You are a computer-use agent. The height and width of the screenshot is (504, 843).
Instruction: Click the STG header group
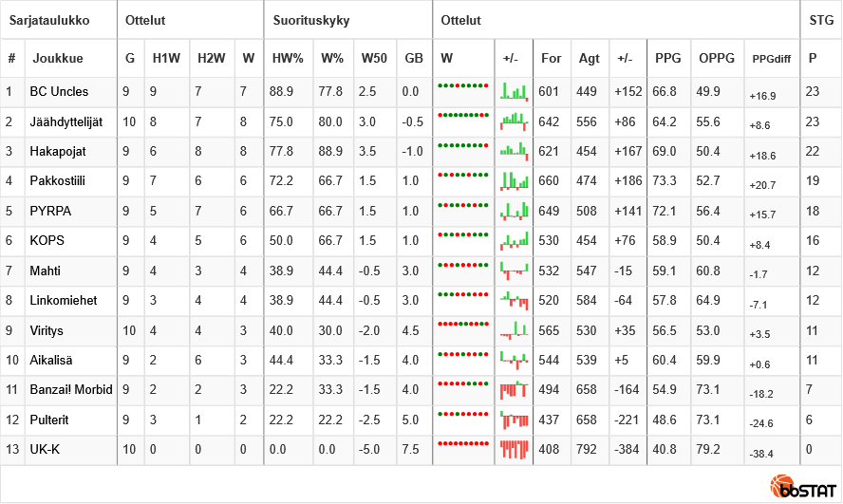821,20
